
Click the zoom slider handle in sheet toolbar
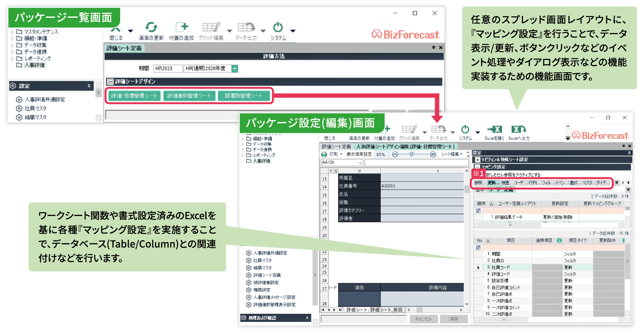(412, 154)
